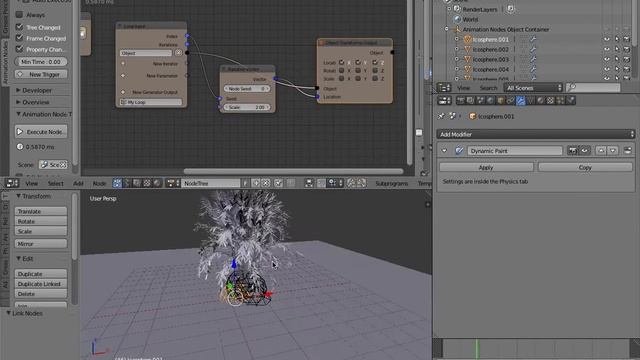Click the Copy button for Dynamic Paint

click(585, 167)
